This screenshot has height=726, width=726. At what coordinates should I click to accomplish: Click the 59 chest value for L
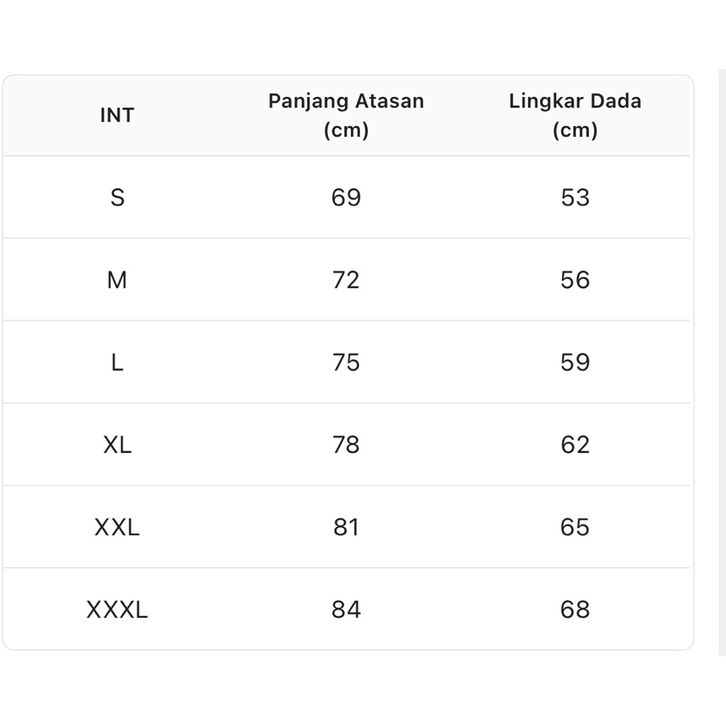pos(575,362)
